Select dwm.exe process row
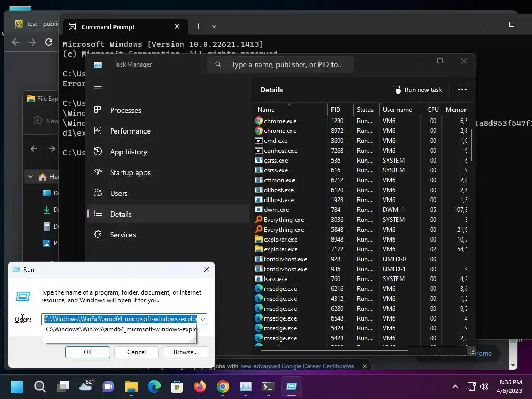 coord(362,210)
